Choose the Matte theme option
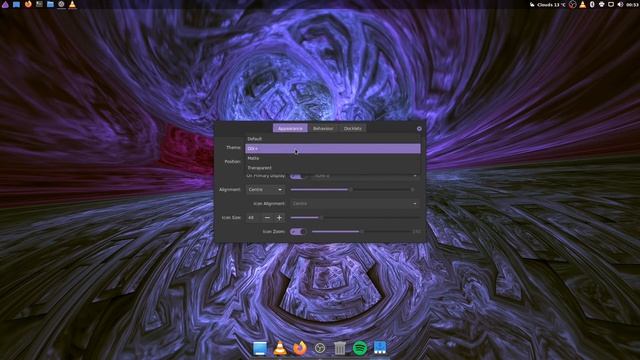The image size is (640, 360). [333, 158]
